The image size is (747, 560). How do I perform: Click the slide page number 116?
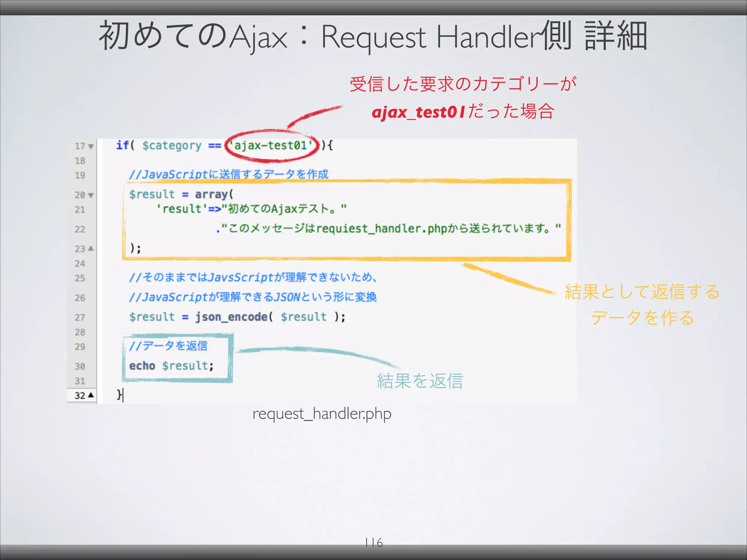click(x=373, y=542)
